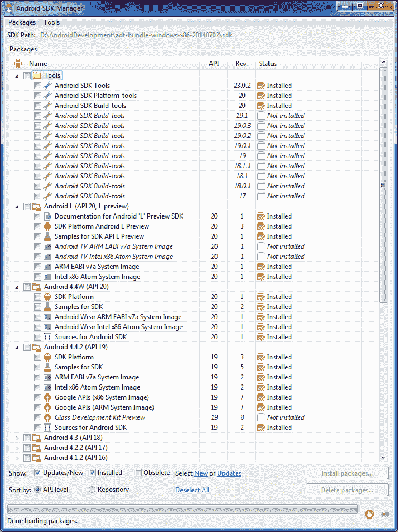Enable the Obsolete show filter
This screenshot has height=532, width=398.
pos(138,473)
